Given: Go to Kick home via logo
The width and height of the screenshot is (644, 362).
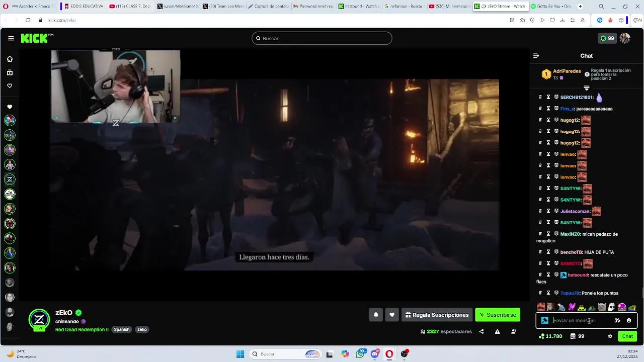Looking at the screenshot, I should click(37, 38).
